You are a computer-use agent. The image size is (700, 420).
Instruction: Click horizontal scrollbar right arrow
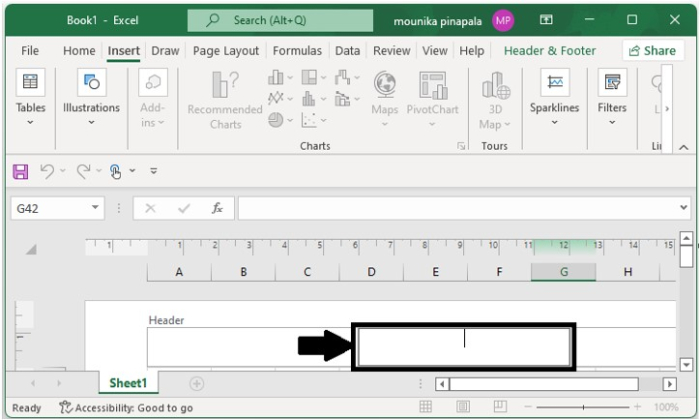coord(669,384)
